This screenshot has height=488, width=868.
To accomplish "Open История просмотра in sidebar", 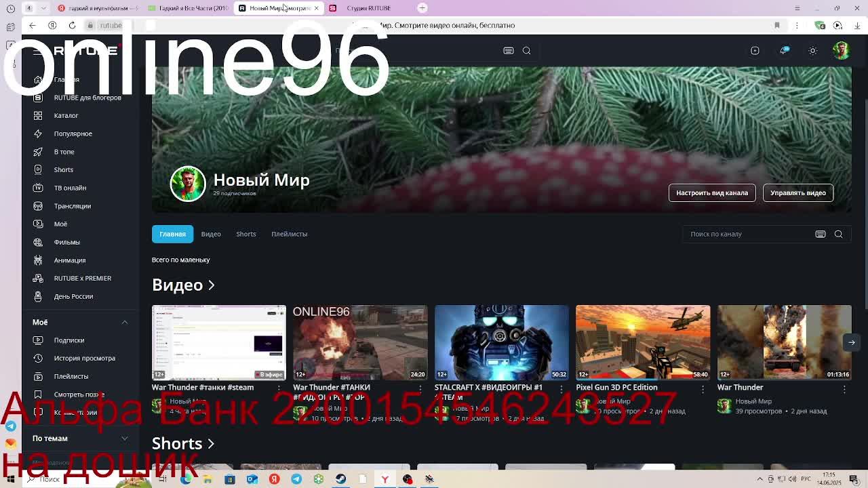I will pos(80,358).
